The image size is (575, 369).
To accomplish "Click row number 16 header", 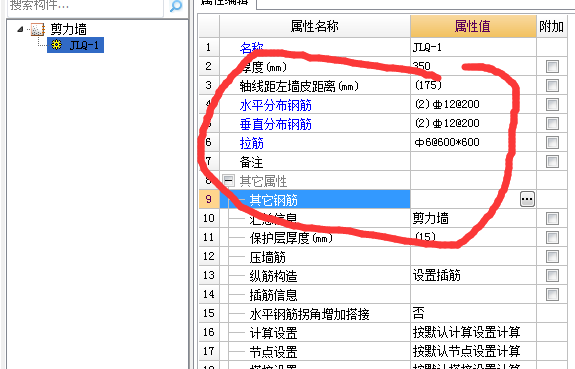I will pyautogui.click(x=209, y=333).
